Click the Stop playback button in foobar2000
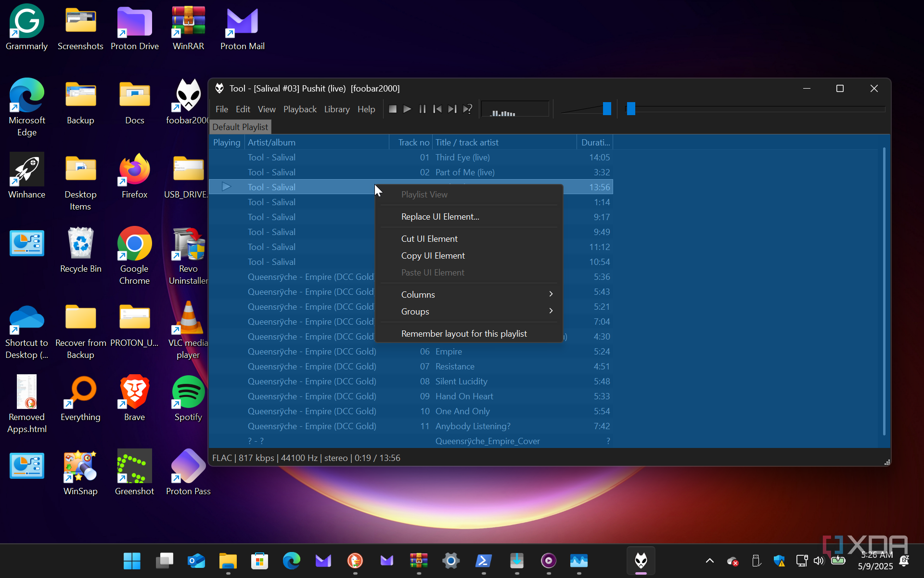924x578 pixels. [x=393, y=109]
